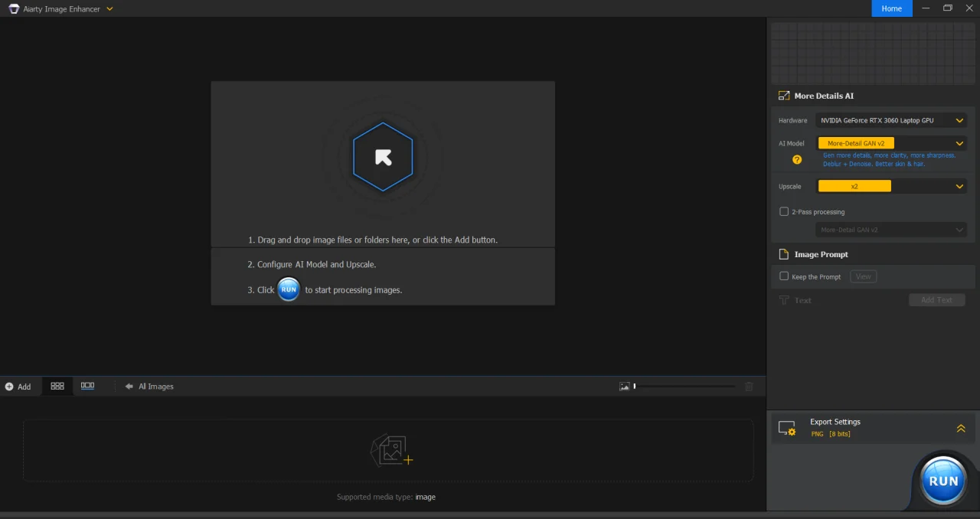
Task: Click the 'Configure AI Model and Upscale' instruction
Action: [x=312, y=264]
